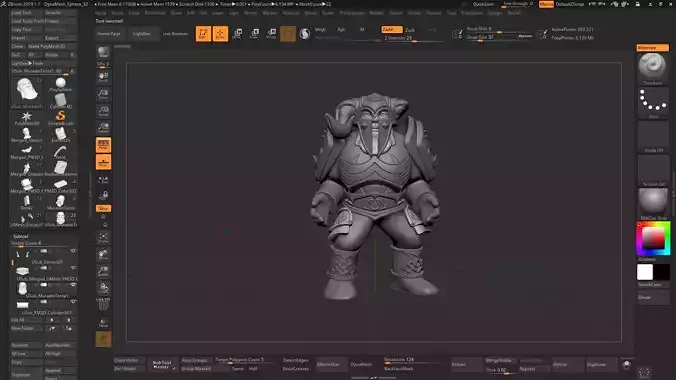676x380 pixels.
Task: Open the Material menu
Action: pyautogui.click(x=291, y=13)
